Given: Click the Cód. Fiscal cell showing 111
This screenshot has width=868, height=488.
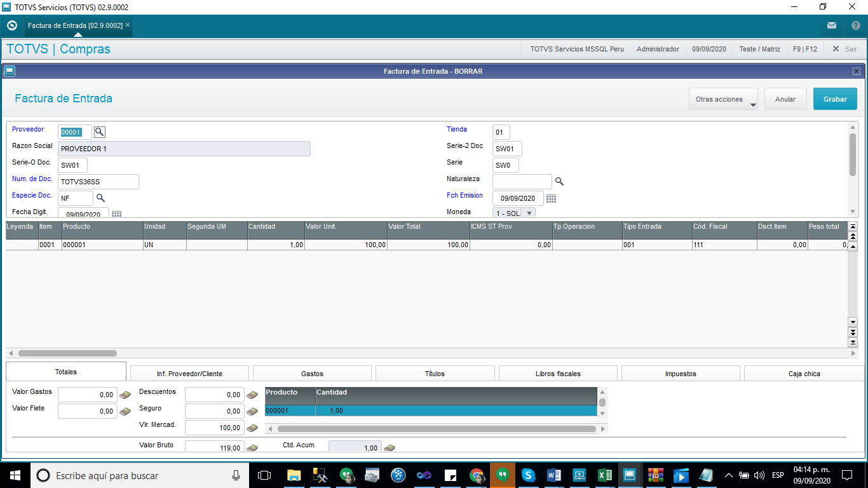Looking at the screenshot, I should click(724, 245).
